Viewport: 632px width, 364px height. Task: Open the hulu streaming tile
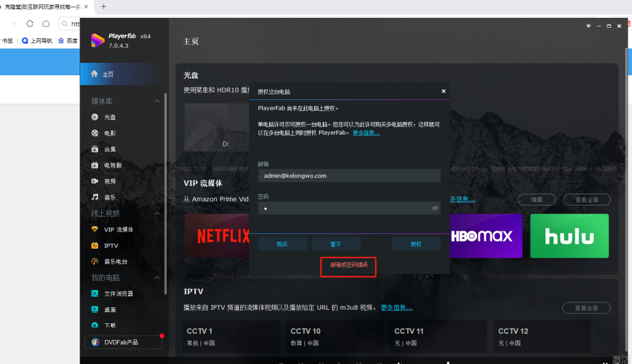[x=570, y=236]
